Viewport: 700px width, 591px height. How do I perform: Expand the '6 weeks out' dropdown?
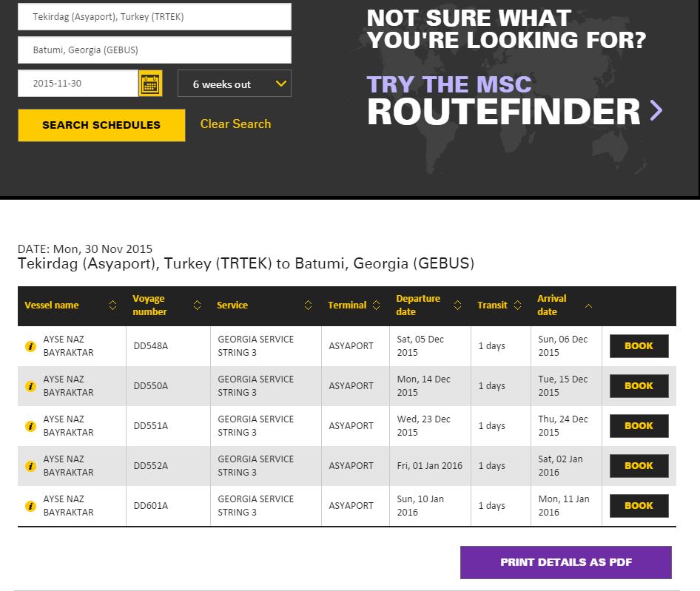click(235, 84)
